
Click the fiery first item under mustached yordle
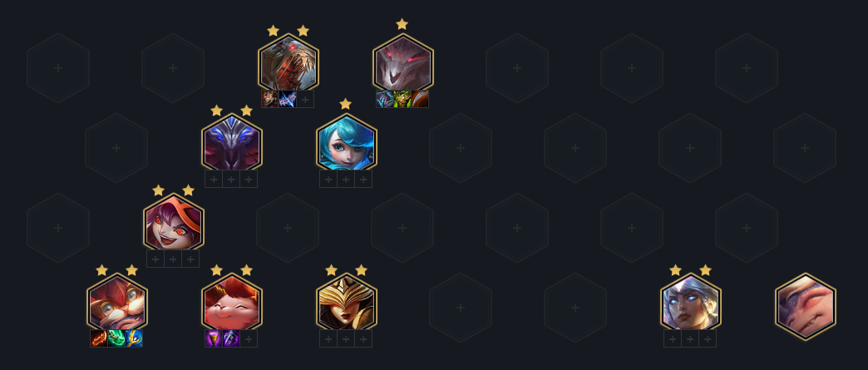coord(99,338)
